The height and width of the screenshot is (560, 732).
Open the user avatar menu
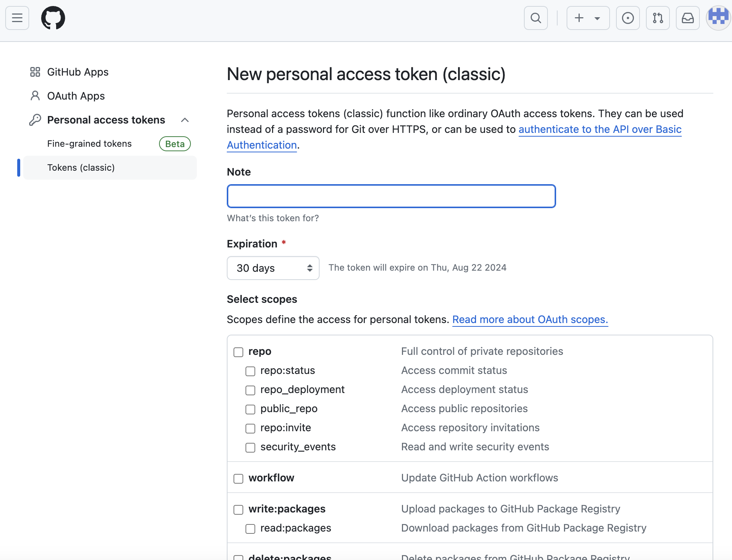click(718, 18)
